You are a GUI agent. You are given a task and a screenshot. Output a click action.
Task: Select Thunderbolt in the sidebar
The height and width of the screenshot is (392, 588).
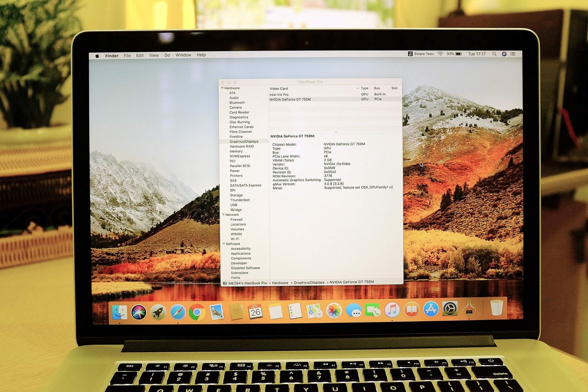click(240, 200)
